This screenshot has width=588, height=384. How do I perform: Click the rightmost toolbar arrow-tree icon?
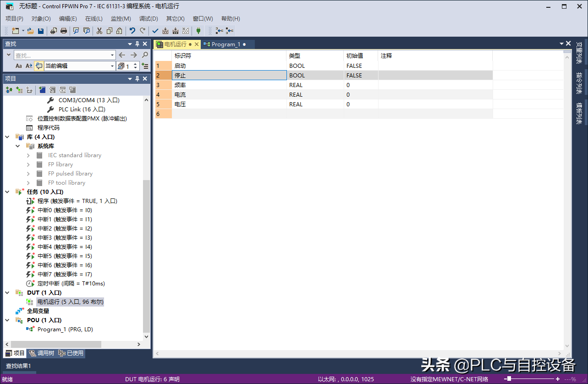pos(230,31)
